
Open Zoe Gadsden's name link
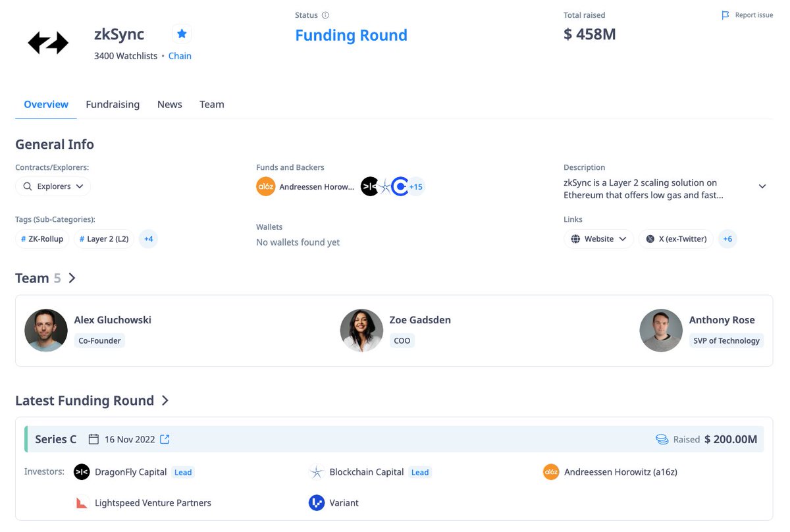[420, 320]
